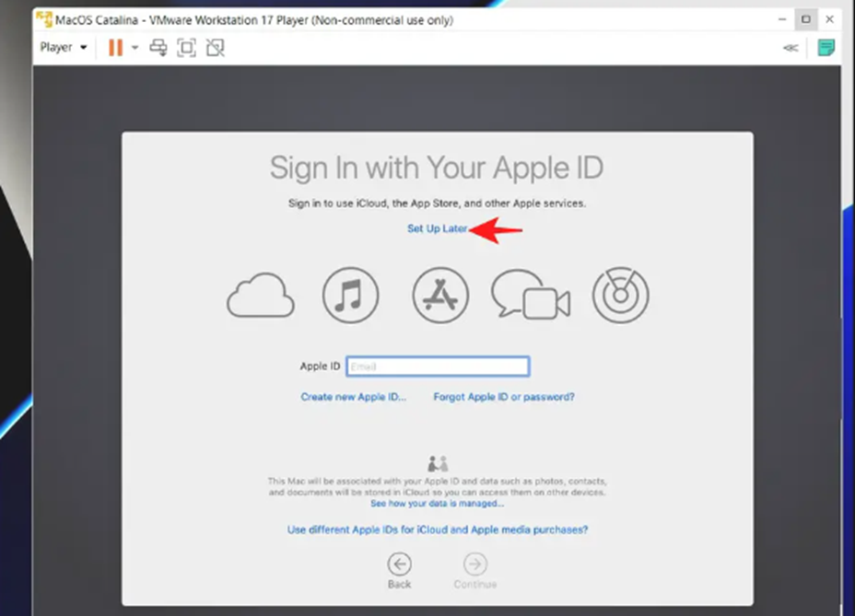855x616 pixels.
Task: Close the VMware Player window
Action: (x=829, y=19)
